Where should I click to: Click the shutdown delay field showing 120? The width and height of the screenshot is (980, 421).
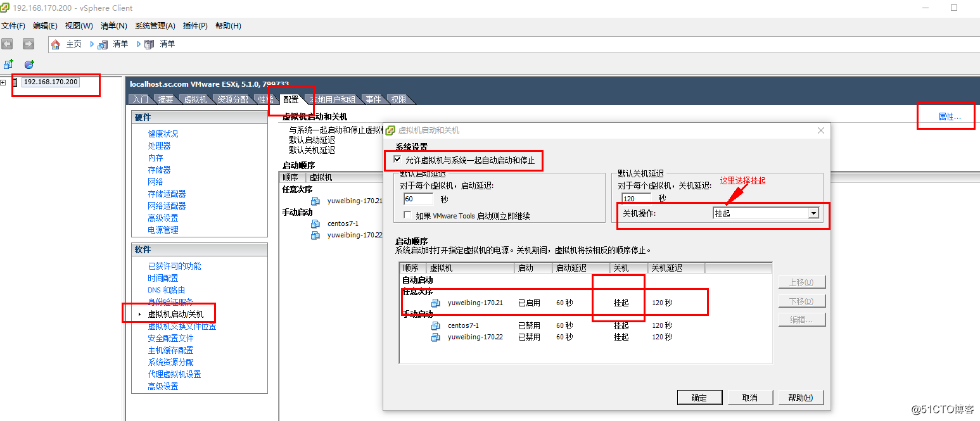pyautogui.click(x=636, y=199)
